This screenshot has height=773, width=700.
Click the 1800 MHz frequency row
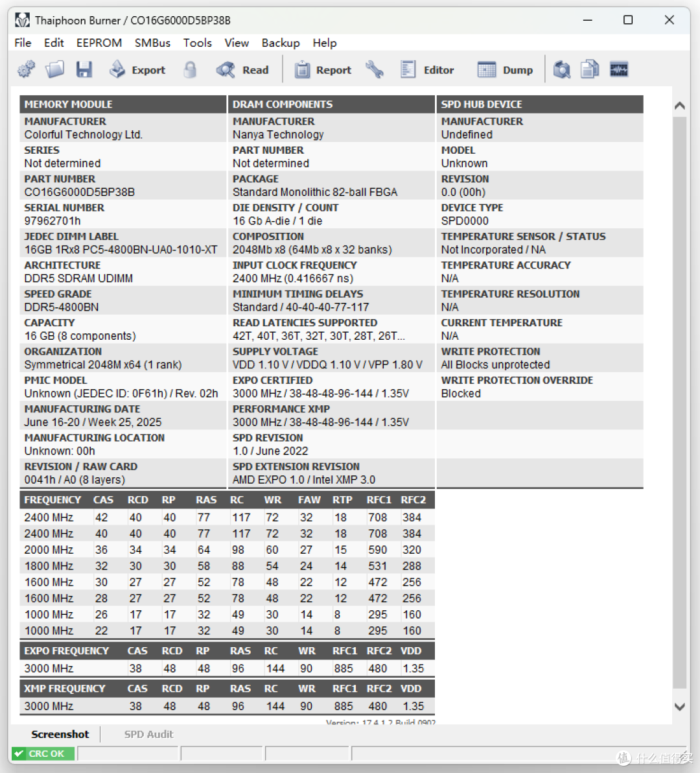[227, 566]
